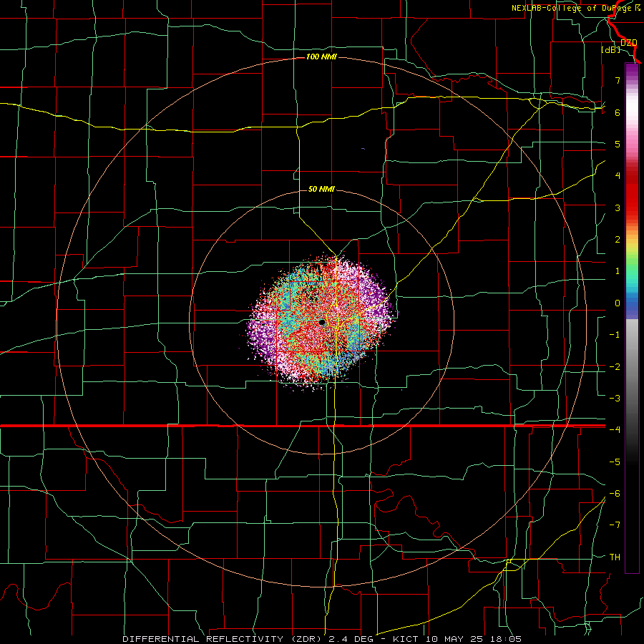644x644 pixels.
Task: Click the 2 value on the color scale
Action: 618,239
